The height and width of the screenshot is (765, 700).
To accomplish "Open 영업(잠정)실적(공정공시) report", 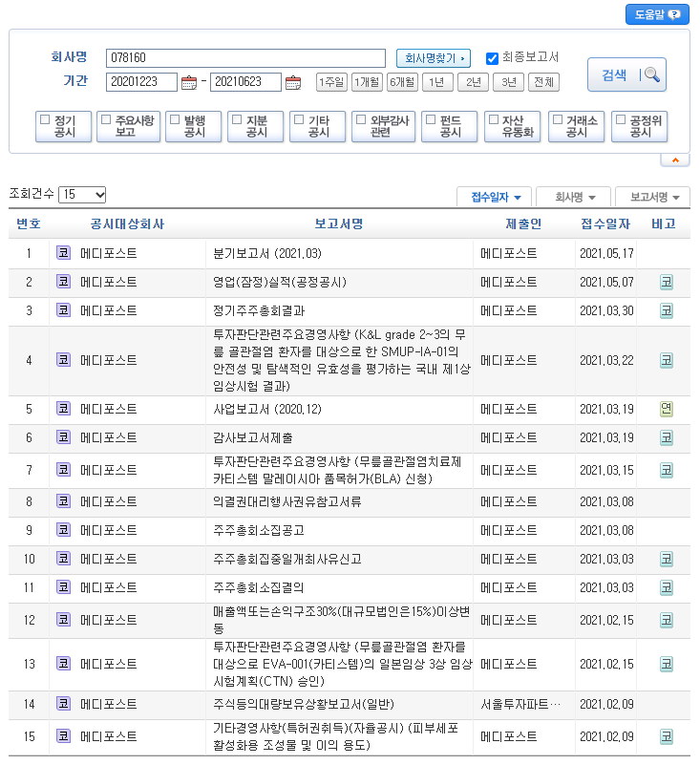I will pyautogui.click(x=280, y=282).
